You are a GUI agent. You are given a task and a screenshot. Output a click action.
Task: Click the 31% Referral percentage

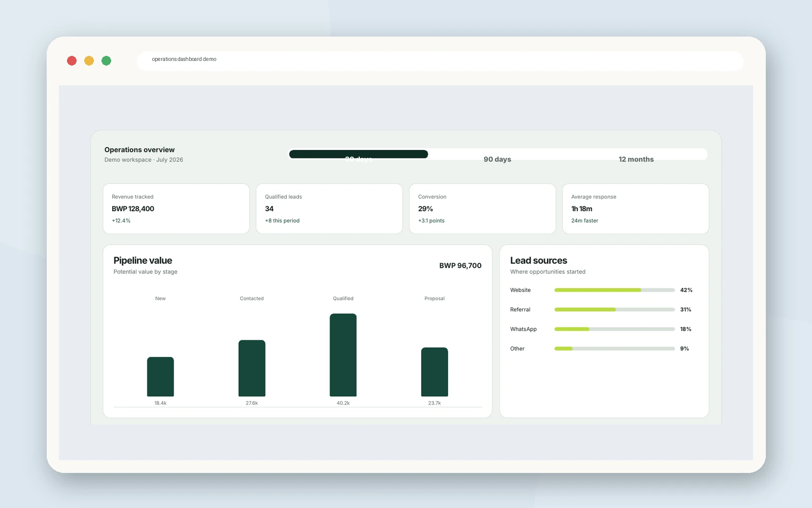pyautogui.click(x=686, y=309)
